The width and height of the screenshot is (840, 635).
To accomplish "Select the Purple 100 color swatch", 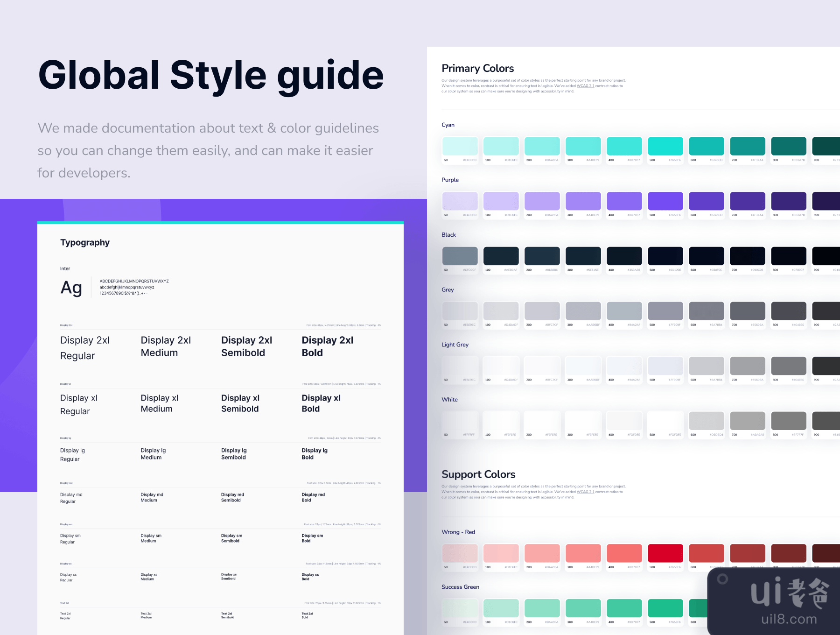I will [x=501, y=201].
